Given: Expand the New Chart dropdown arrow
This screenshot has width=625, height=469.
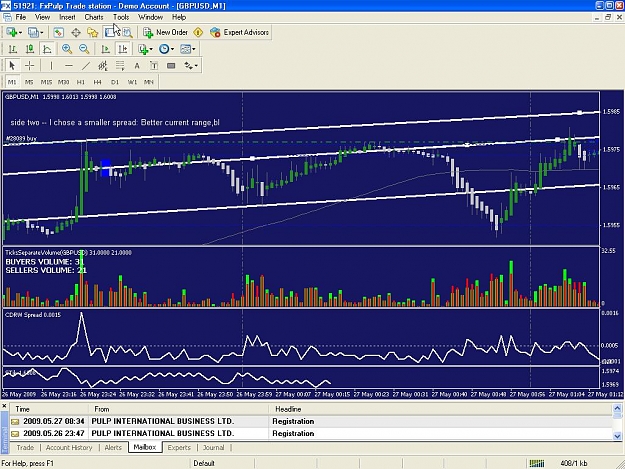Looking at the screenshot, I should [x=20, y=33].
